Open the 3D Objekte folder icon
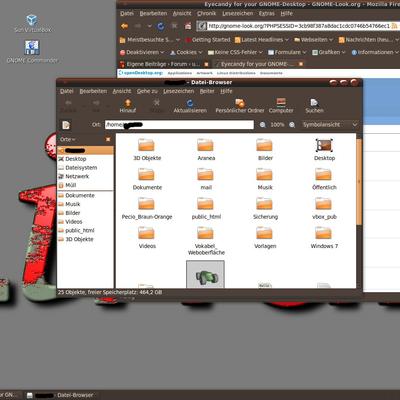 (146, 145)
